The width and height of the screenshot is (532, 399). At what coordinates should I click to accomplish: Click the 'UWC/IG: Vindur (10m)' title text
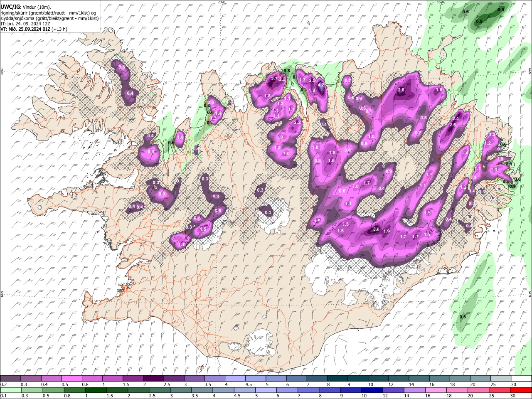(26, 7)
